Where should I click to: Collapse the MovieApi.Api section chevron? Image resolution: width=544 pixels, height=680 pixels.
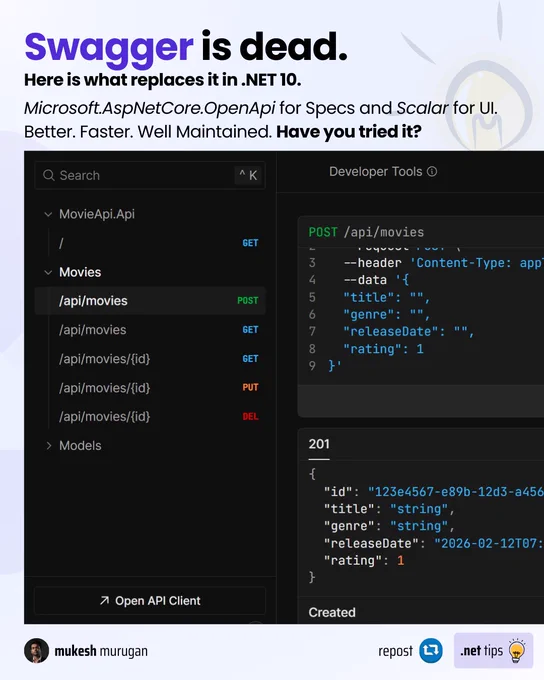[x=48, y=214]
